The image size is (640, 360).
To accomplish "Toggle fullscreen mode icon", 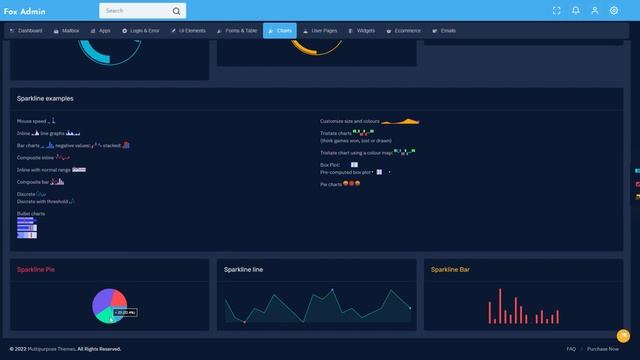I will pos(556,11).
